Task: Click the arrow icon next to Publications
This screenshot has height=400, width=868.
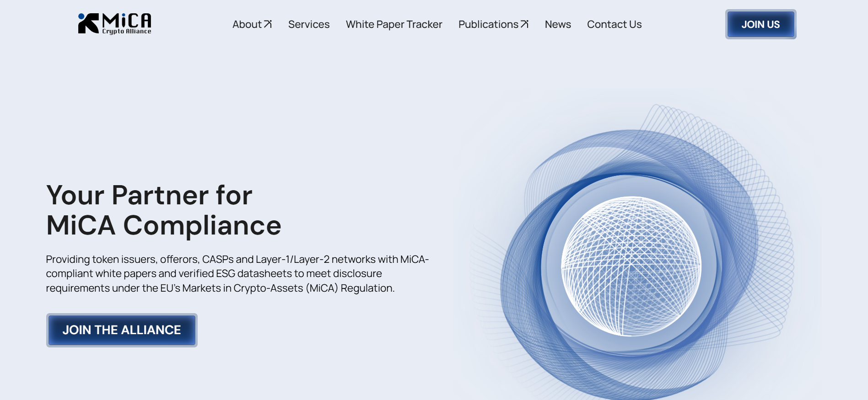Action: pos(525,24)
